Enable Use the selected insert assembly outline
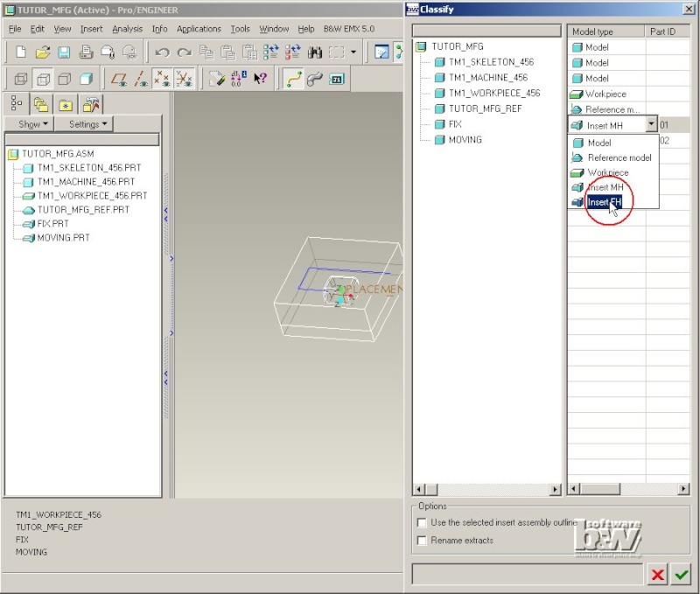Viewport: 700px width, 594px height. (422, 522)
